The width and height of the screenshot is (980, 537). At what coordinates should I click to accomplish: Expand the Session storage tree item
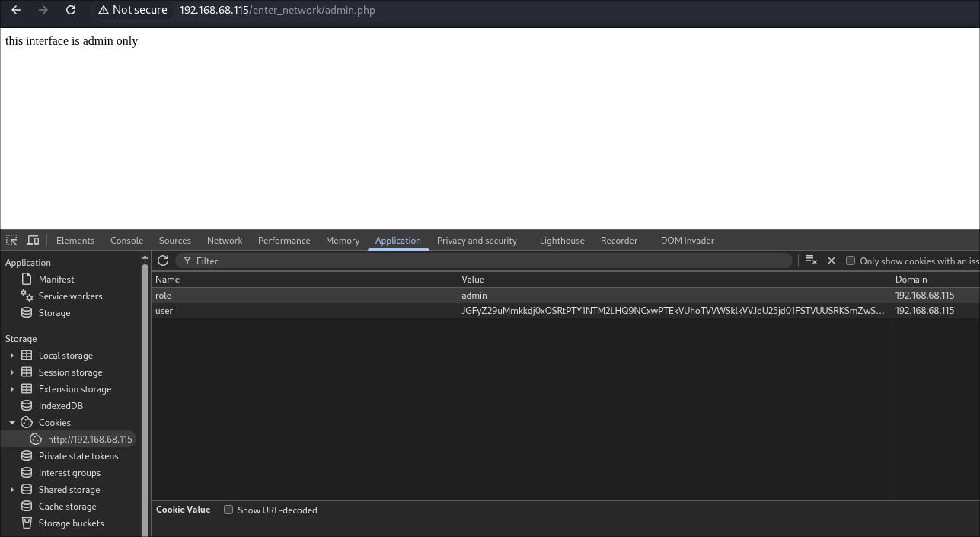(11, 372)
